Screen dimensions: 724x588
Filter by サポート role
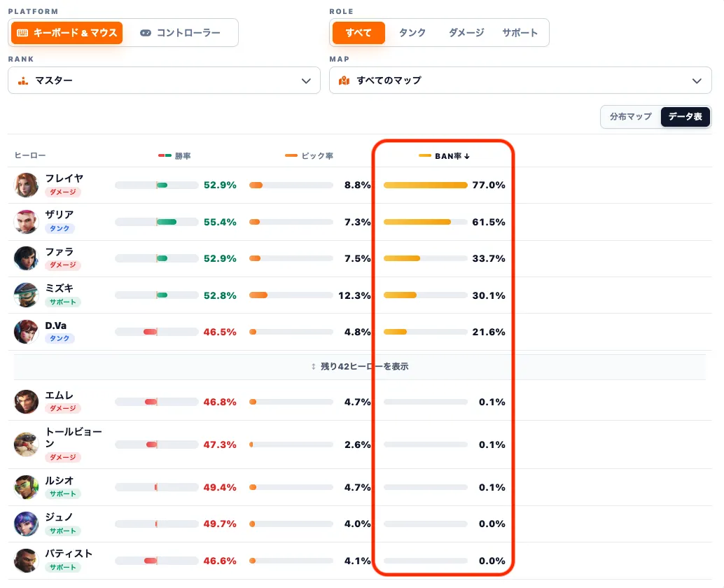520,33
